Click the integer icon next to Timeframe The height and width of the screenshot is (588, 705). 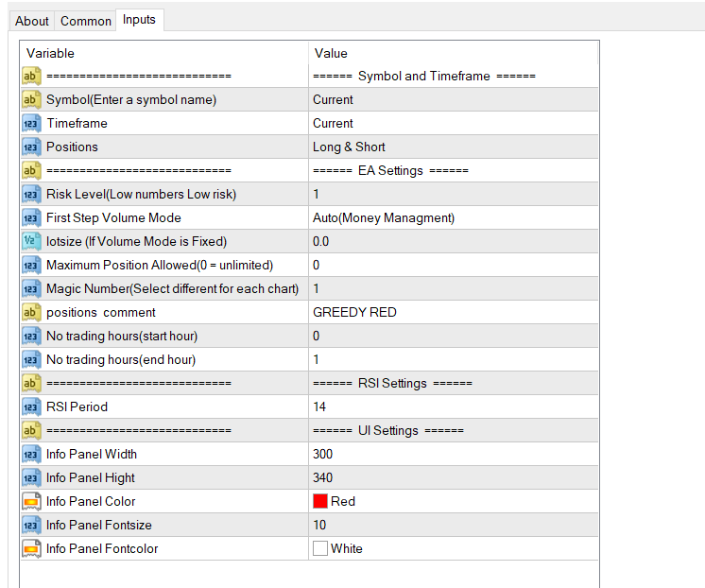click(31, 123)
